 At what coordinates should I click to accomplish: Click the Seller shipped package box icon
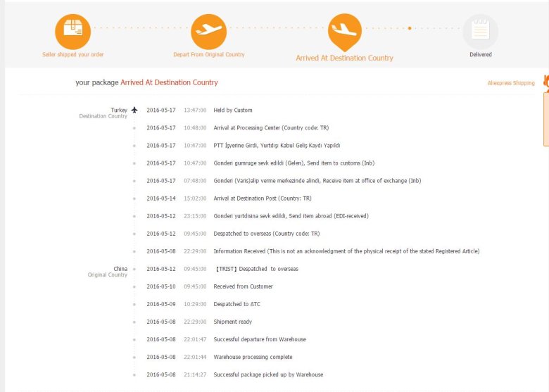click(72, 30)
